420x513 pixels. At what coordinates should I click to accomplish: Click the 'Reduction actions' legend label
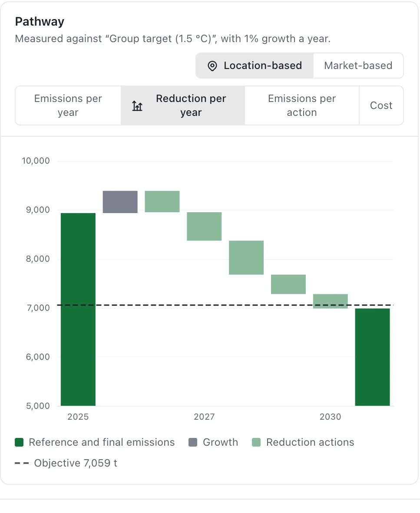pyautogui.click(x=310, y=442)
